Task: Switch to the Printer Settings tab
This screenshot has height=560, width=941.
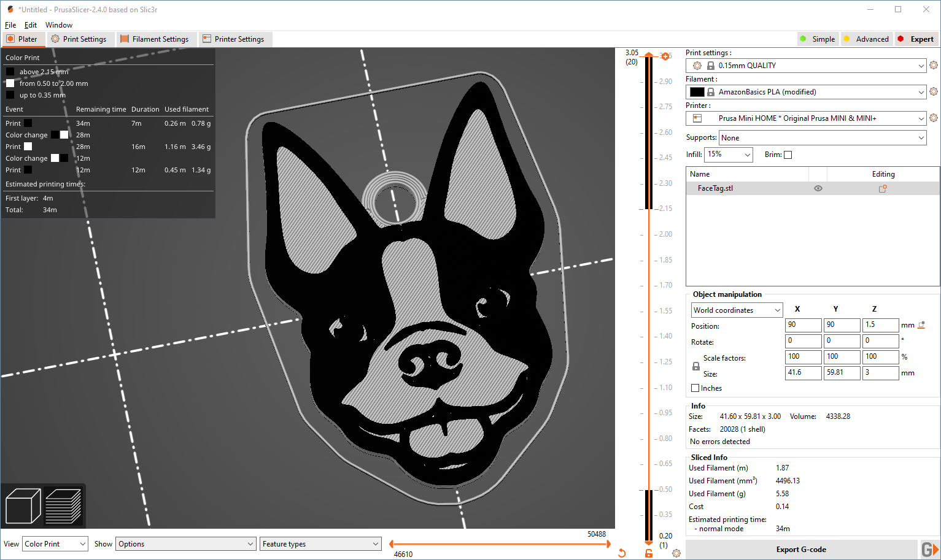Action: coord(234,39)
